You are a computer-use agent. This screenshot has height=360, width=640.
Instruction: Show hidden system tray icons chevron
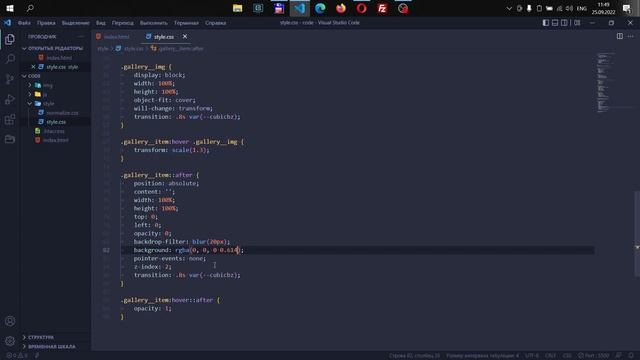point(509,8)
